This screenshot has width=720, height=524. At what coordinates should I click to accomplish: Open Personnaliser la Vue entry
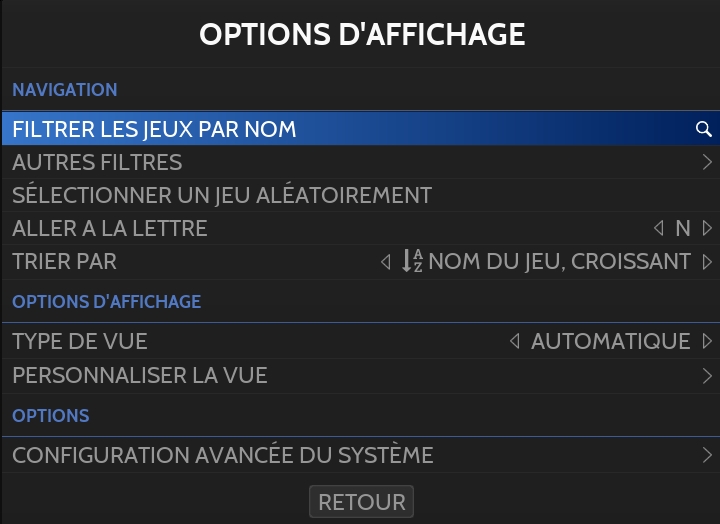click(x=140, y=376)
